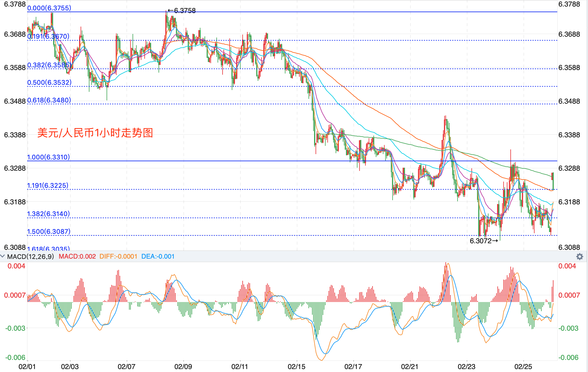Viewport: 588px width, 372px height.
Task: Click the MACD(12,26,9) indicator label
Action: pyautogui.click(x=30, y=257)
